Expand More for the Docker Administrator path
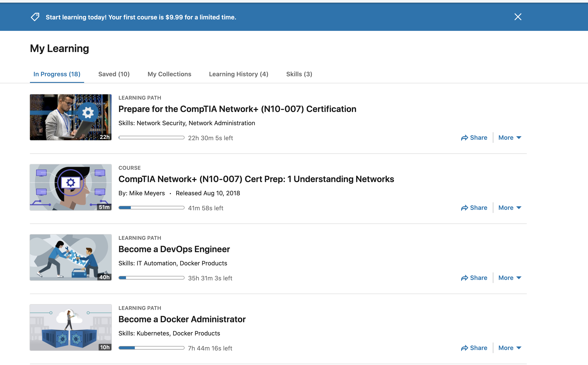Viewport: 588px width, 365px height. (x=510, y=348)
